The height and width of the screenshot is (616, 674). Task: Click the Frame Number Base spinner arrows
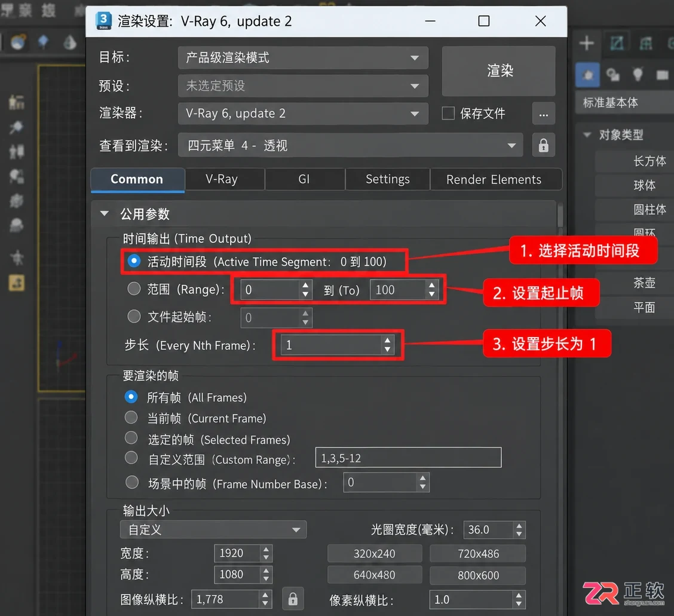point(423,482)
